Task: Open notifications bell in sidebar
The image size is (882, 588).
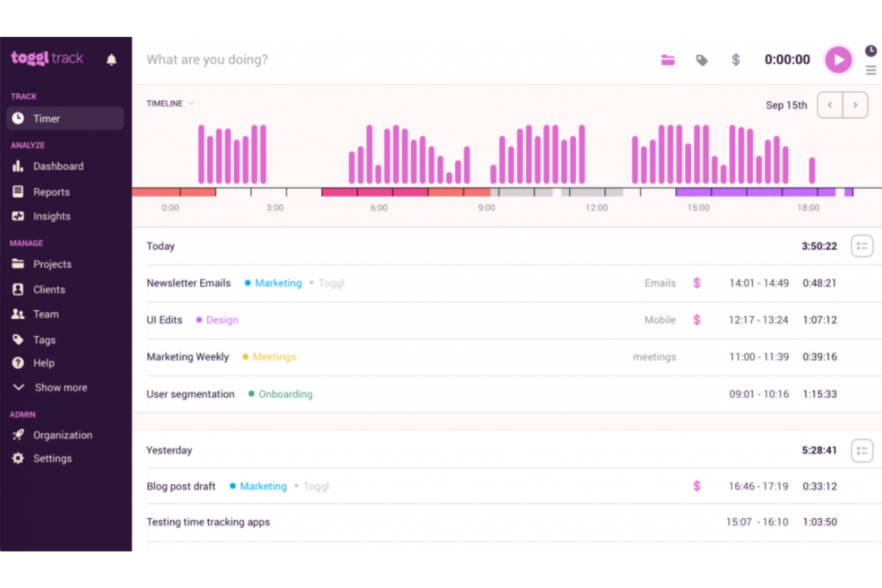Action: [x=111, y=60]
